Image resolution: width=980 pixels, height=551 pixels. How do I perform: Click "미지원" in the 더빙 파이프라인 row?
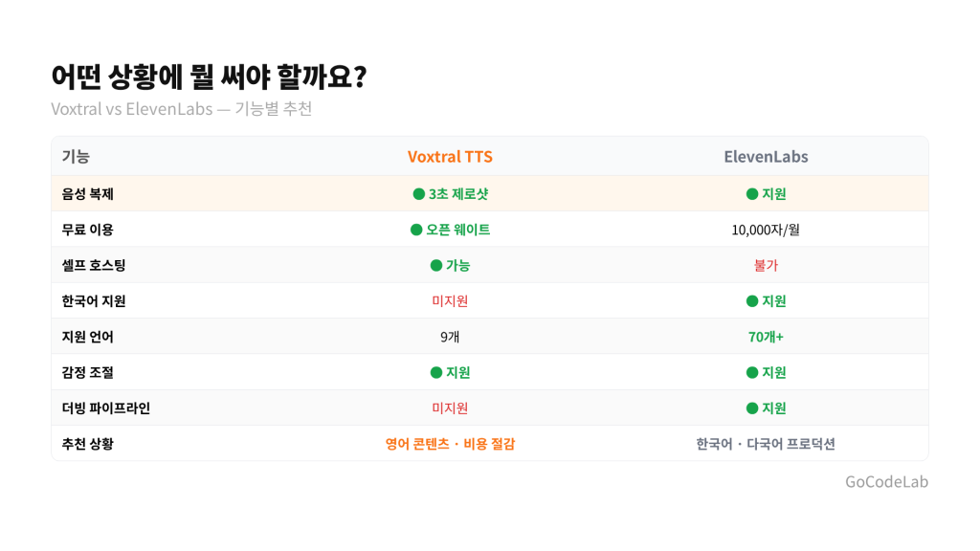point(450,408)
